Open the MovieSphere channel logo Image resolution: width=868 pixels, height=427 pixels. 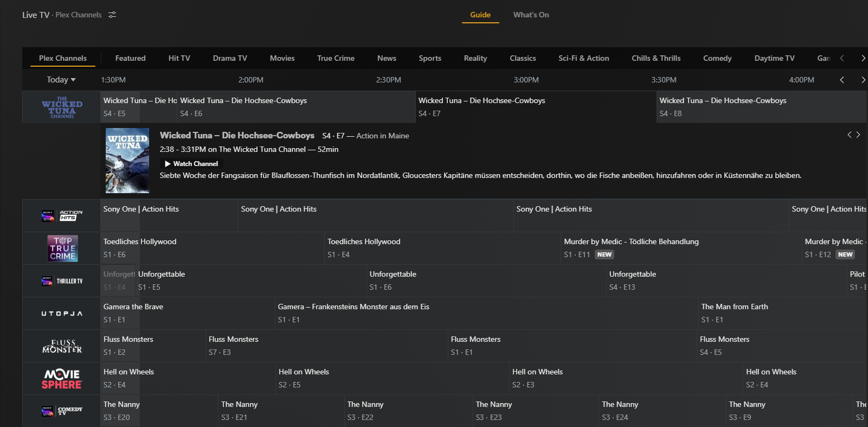tap(62, 379)
